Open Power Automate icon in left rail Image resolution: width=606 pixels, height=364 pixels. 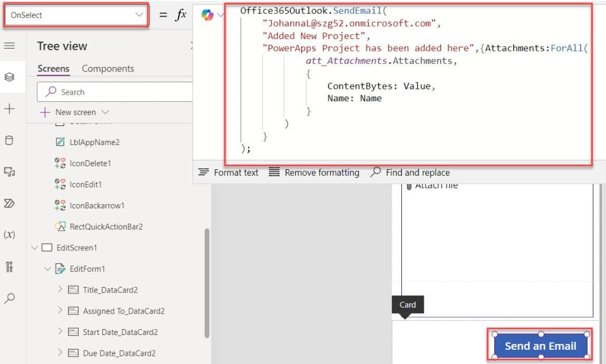pyautogui.click(x=9, y=203)
